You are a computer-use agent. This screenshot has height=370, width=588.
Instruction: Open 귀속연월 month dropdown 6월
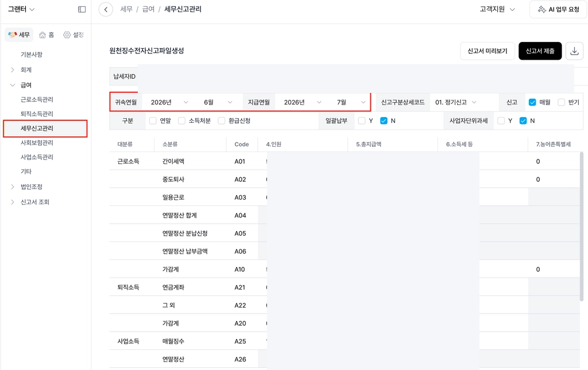pos(218,102)
